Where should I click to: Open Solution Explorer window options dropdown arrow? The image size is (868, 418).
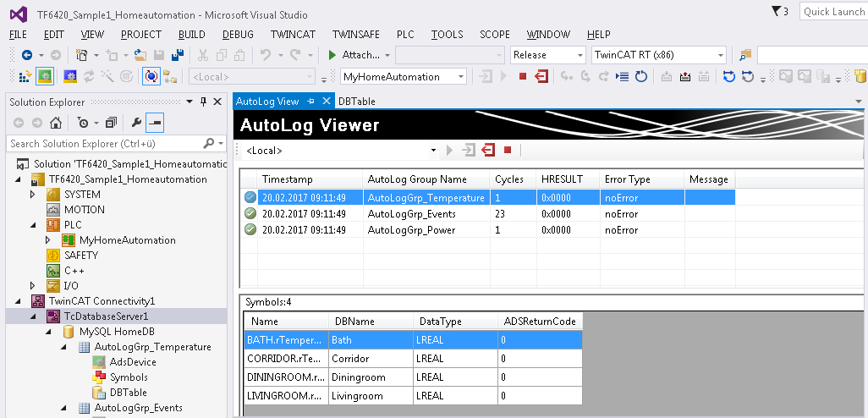tap(190, 102)
